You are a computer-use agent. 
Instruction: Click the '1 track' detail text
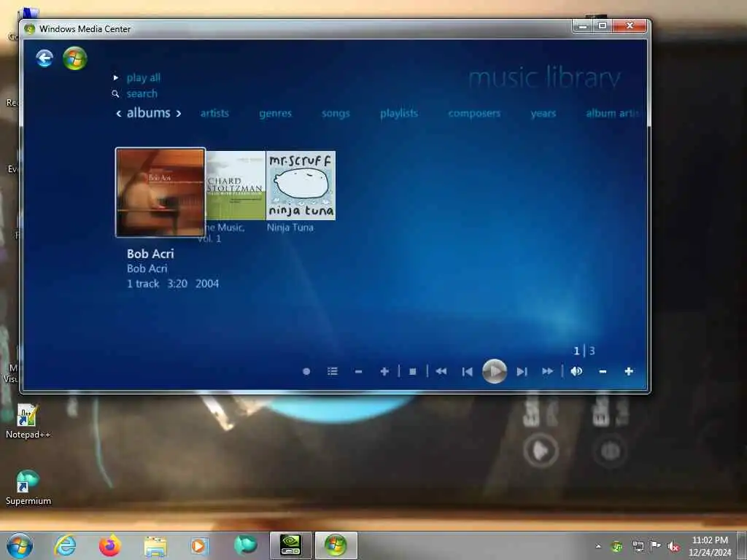tap(143, 284)
